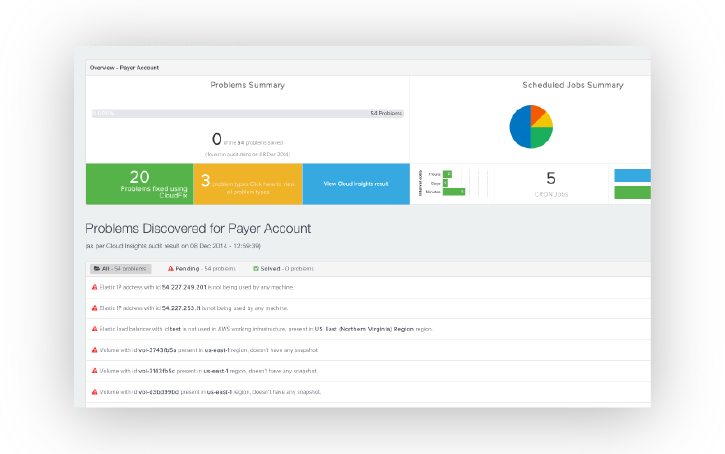
Task: Click View Cloud Insights result button
Action: (355, 184)
